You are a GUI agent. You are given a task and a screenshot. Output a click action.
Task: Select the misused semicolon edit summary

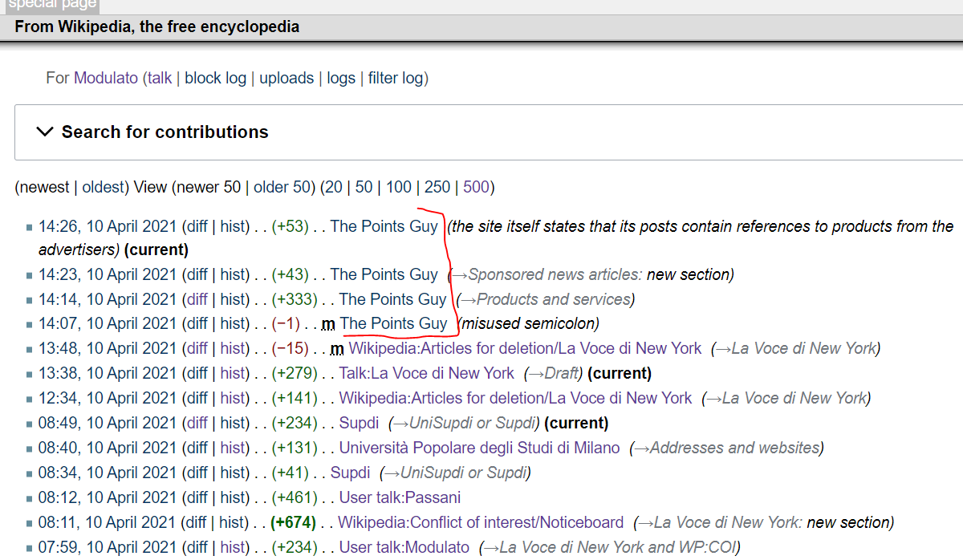(x=530, y=323)
